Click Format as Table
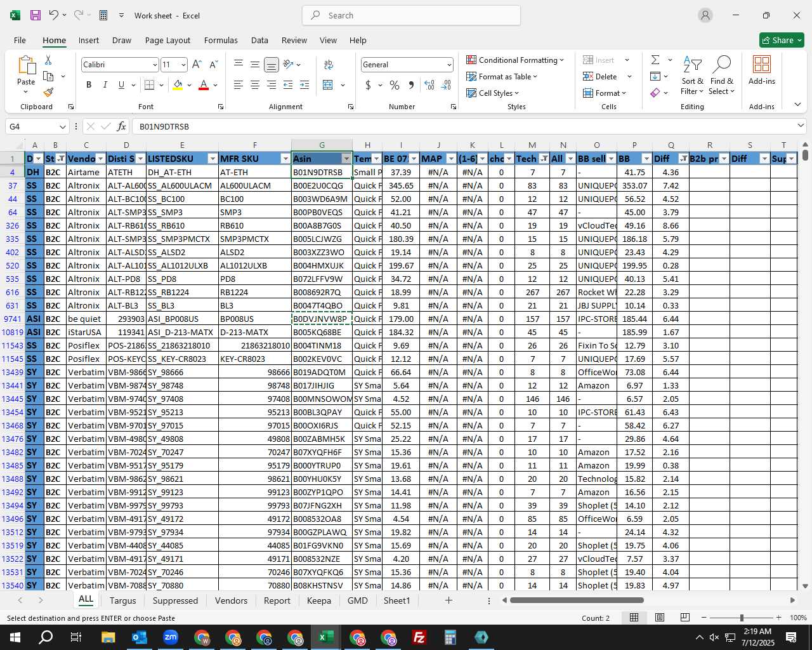Screen dimensions: 812x650 pyautogui.click(x=502, y=76)
